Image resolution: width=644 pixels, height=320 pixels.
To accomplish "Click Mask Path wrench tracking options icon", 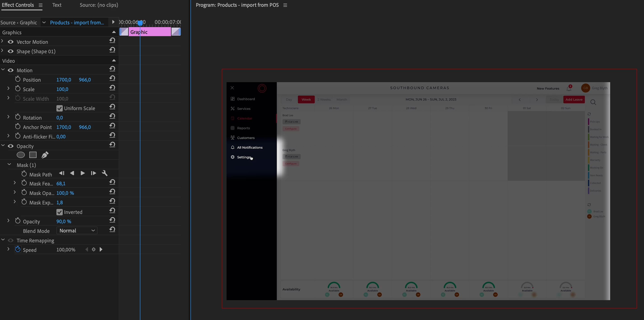I will [x=105, y=173].
